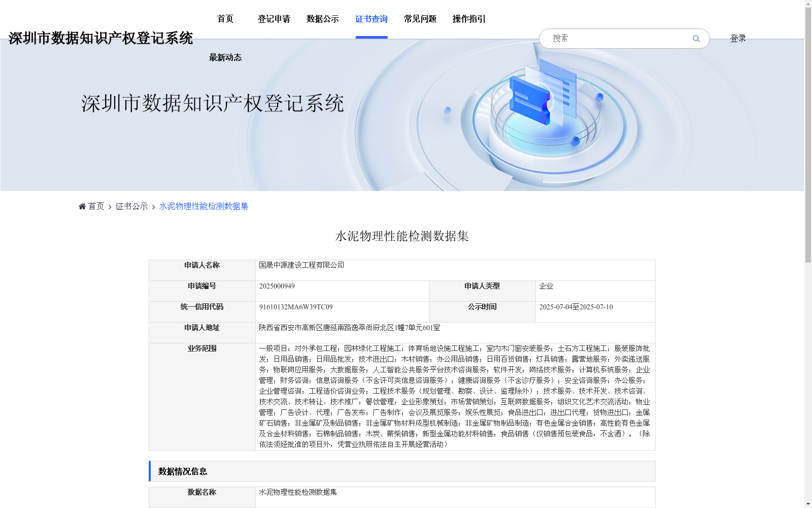The height and width of the screenshot is (508, 812).
Task: Switch to 数据公示 section
Action: coord(323,19)
